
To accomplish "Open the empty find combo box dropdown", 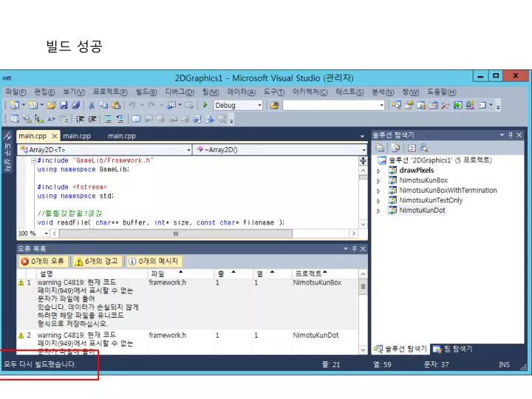I will [x=381, y=105].
